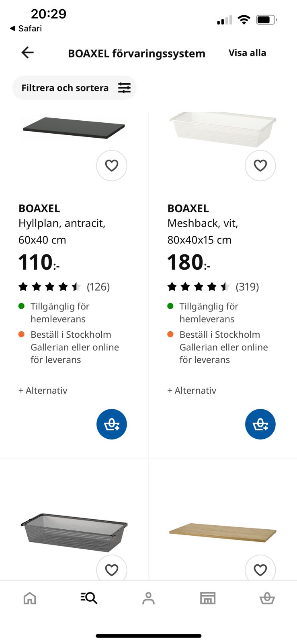Viewport: 297px width, 644px height.
Task: Open the shopping basket tab
Action: point(267,599)
